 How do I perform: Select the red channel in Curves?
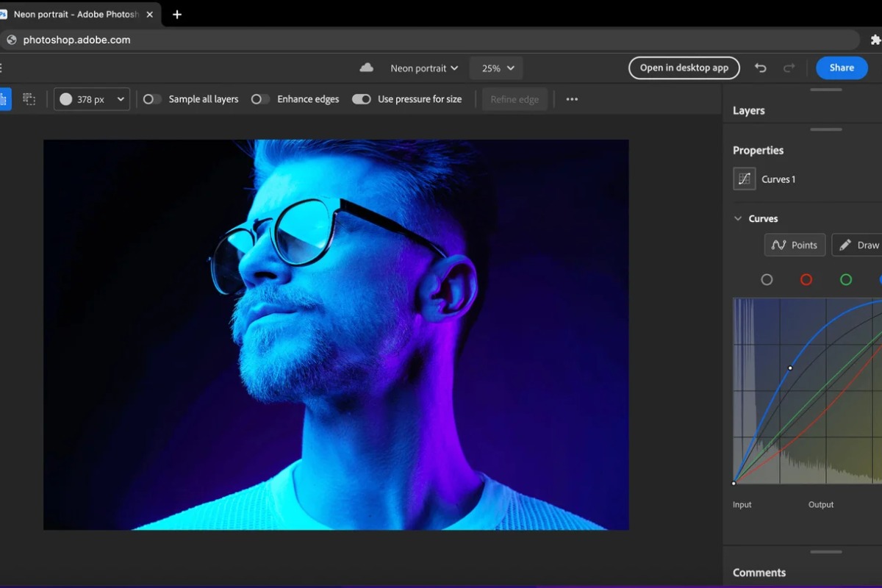[806, 279]
